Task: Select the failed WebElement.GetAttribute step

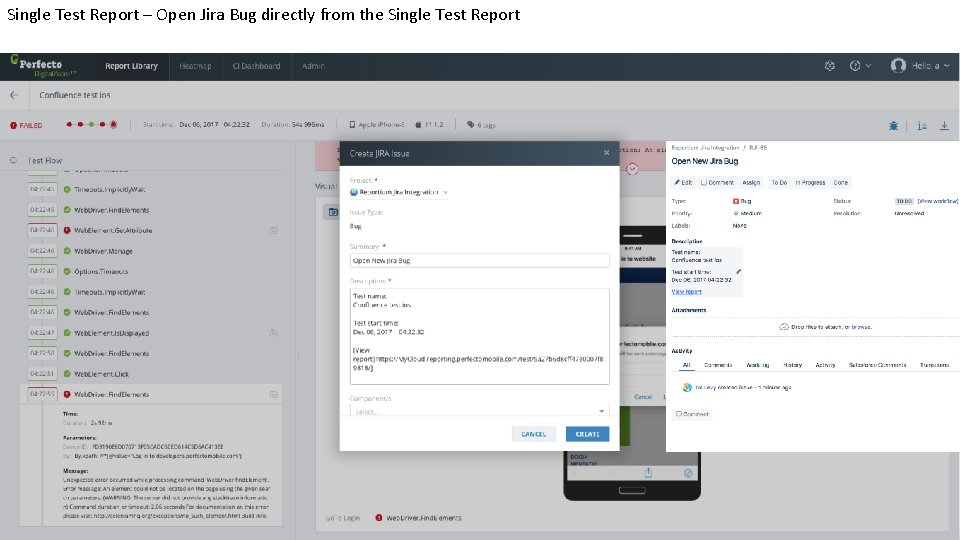Action: click(113, 230)
